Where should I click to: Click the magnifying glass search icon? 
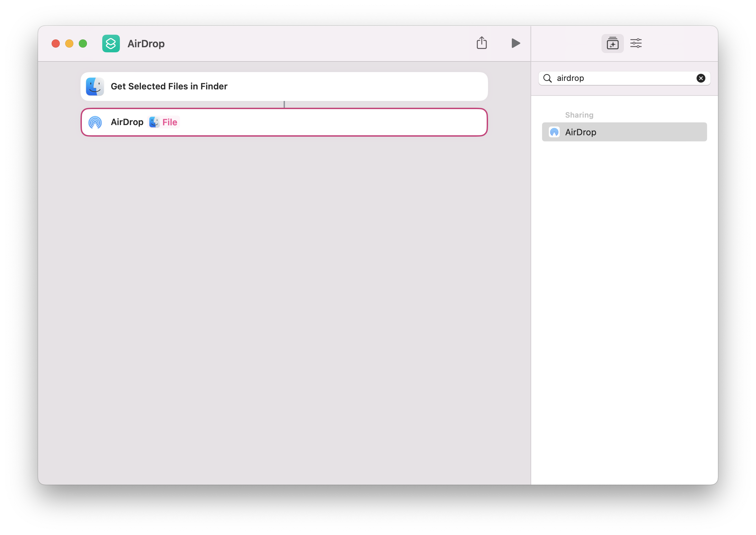click(x=547, y=78)
